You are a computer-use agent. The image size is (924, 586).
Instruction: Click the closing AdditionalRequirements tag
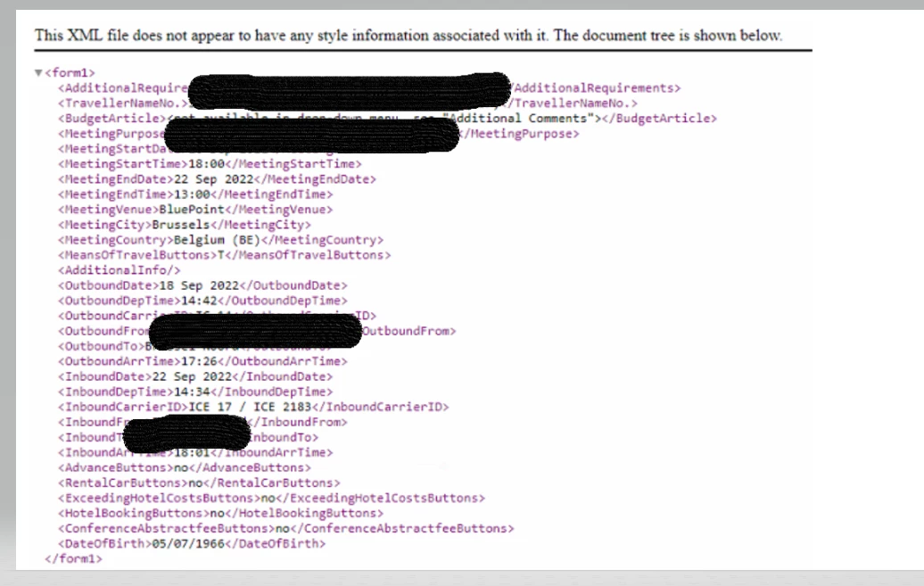[595, 87]
